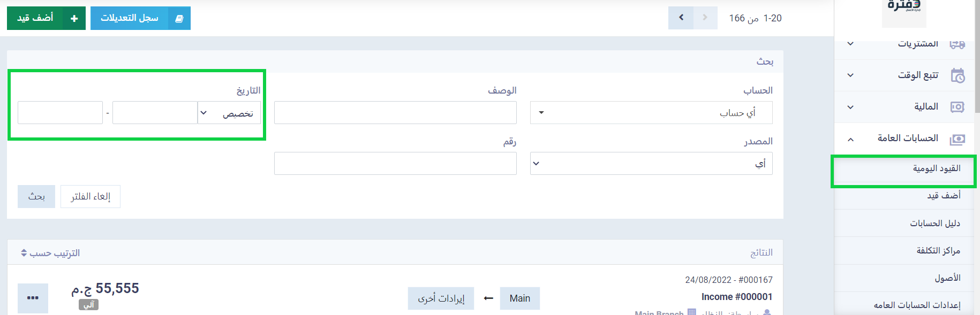Image resolution: width=980 pixels, height=315 pixels.
Task: Expand the المالية sidebar section
Action: (850, 107)
